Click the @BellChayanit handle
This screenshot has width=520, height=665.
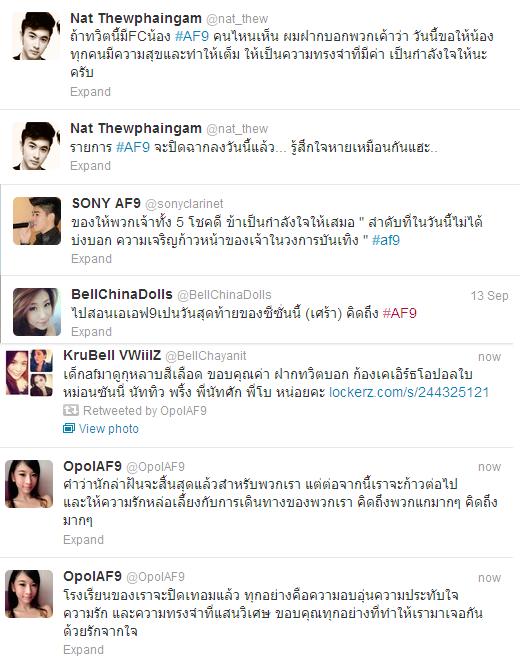point(206,356)
